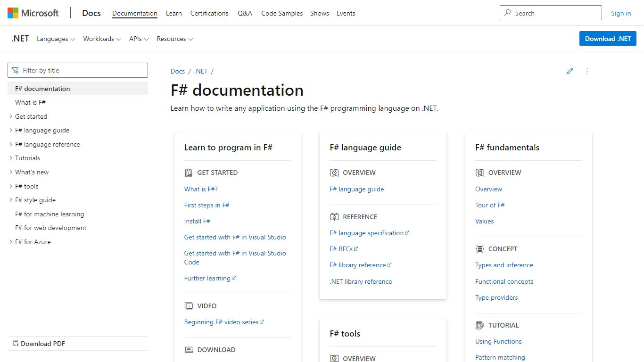Screen dimensions: 644x362
Task: Expand the Tutorials tree node
Action: tap(11, 158)
